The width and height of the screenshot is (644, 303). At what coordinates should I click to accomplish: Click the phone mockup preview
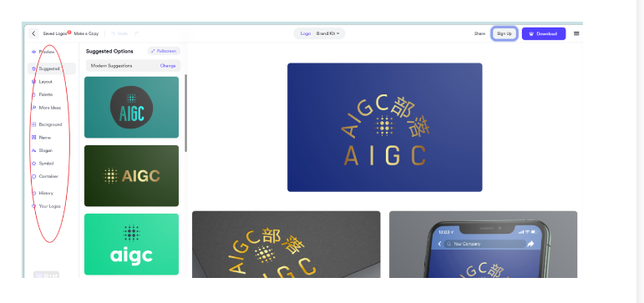click(x=483, y=245)
